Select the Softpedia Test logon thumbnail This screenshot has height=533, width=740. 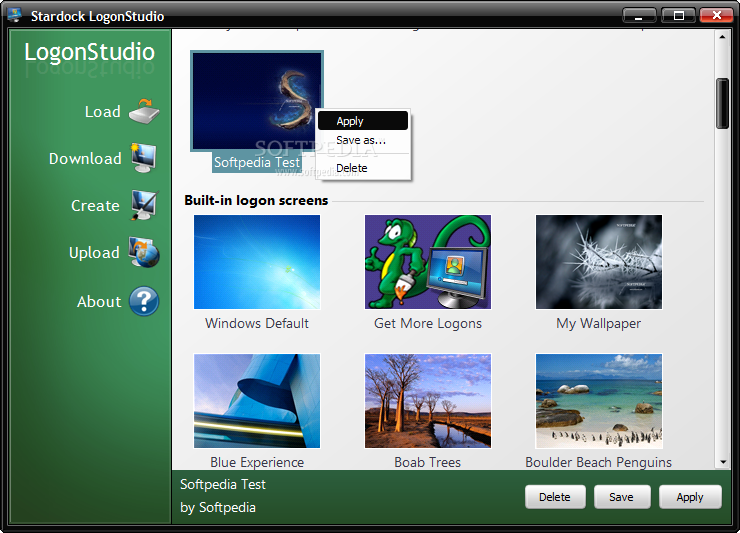click(257, 101)
